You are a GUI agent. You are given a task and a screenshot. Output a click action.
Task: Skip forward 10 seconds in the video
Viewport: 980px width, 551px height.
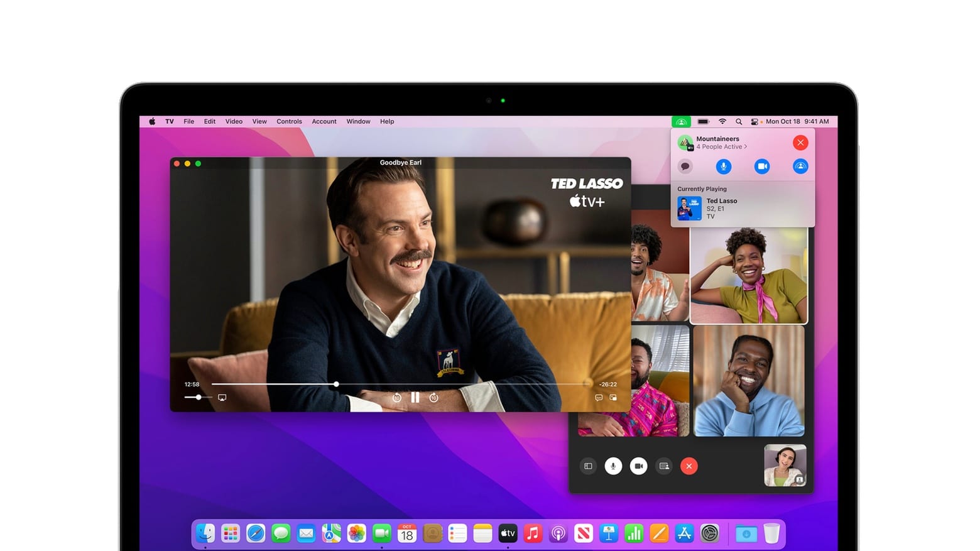click(x=433, y=397)
